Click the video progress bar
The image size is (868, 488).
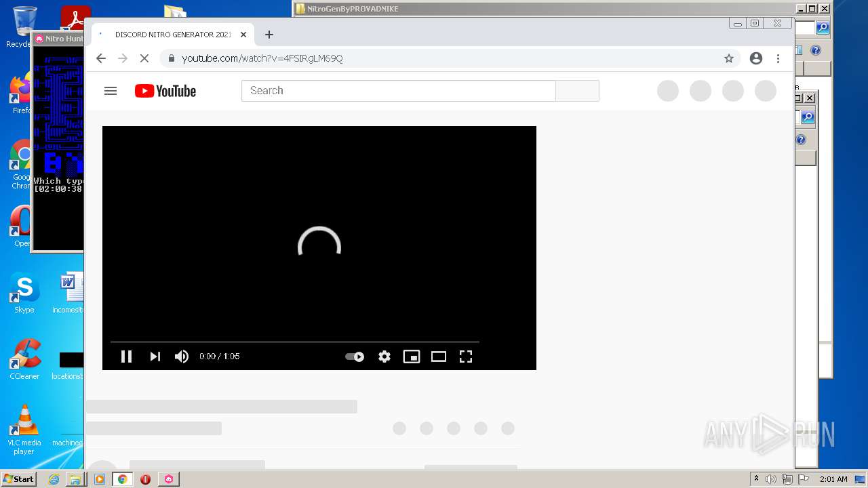click(295, 342)
